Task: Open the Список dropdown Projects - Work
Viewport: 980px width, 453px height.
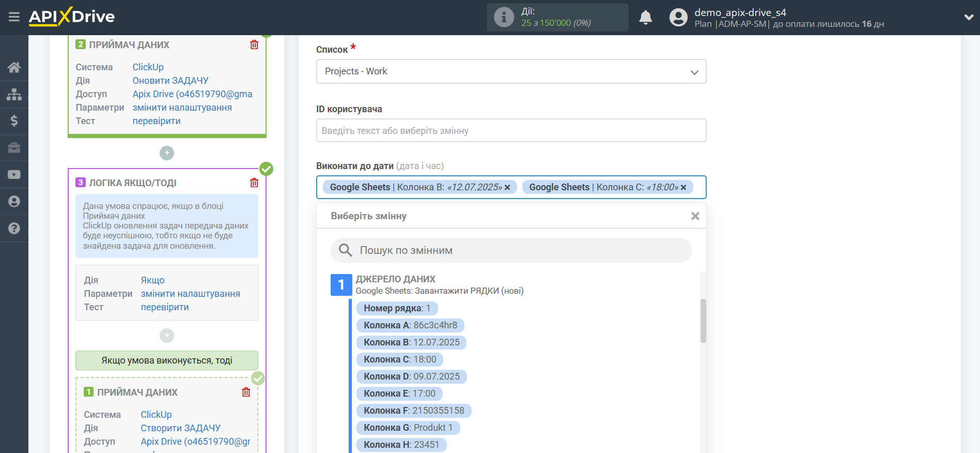Action: pyautogui.click(x=511, y=71)
